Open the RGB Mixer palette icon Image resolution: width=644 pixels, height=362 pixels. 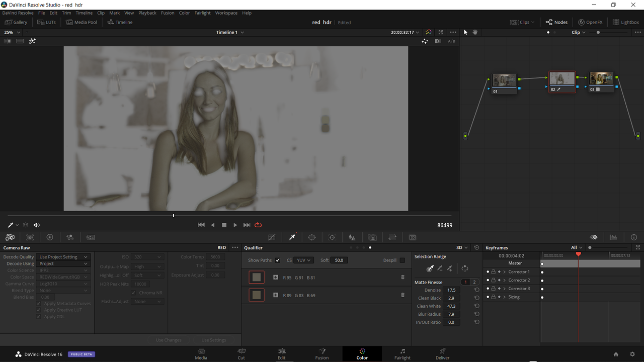click(70, 237)
